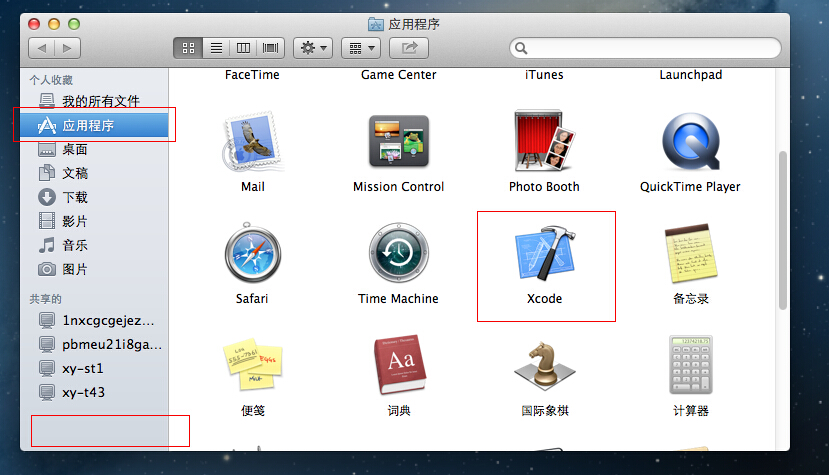Select 我的所有文件 in sidebar
Screen dimensions: 829x475
tap(94, 101)
